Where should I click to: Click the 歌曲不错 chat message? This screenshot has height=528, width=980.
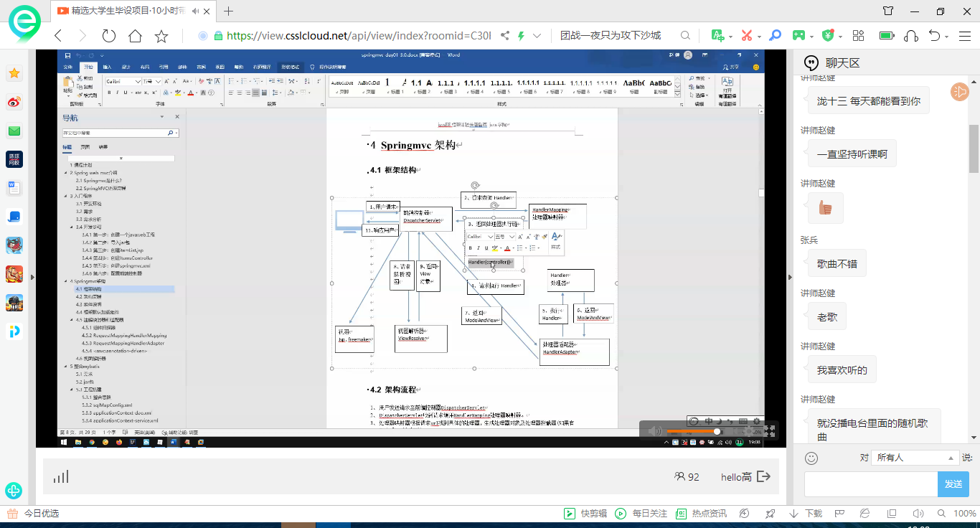point(837,263)
